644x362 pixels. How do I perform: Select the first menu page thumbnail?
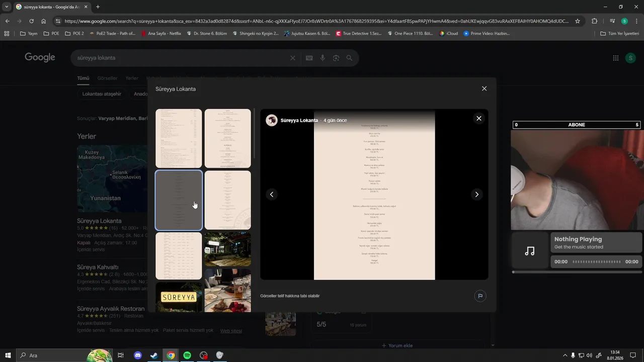coord(179,138)
